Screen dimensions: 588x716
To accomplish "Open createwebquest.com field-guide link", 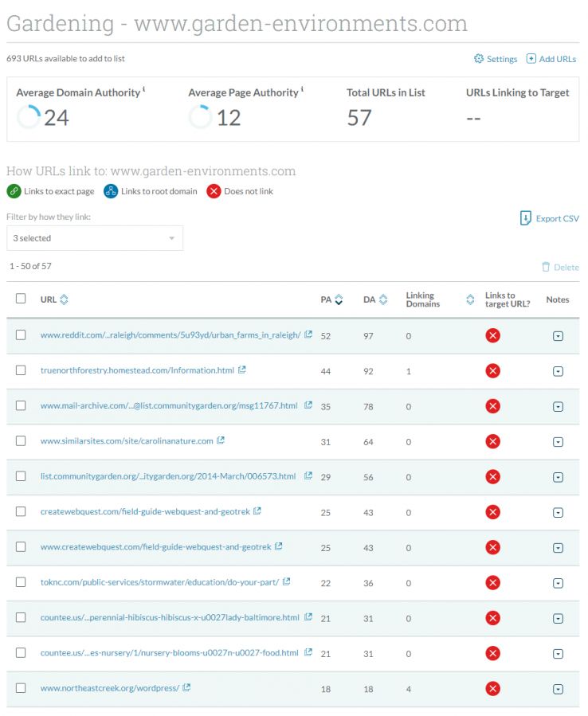I will tap(145, 511).
